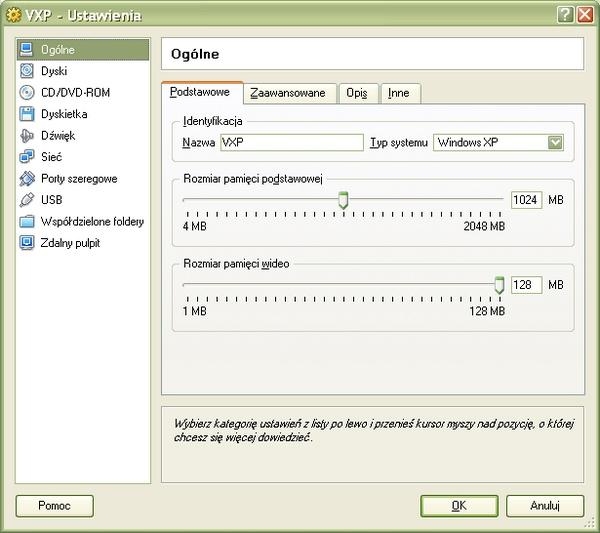Screen dimensions: 600x533
Task: Switch to the Opis tab
Action: point(358,93)
